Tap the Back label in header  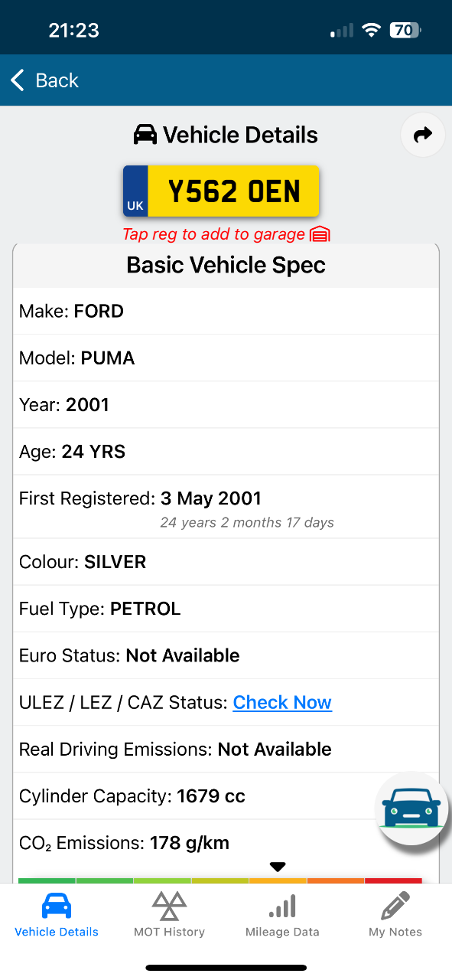(x=57, y=80)
